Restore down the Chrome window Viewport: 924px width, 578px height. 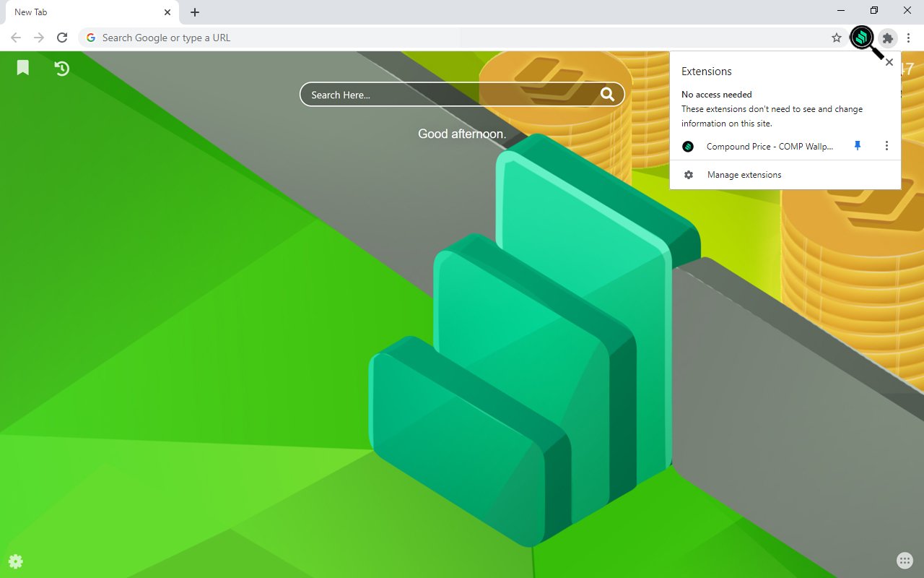pos(874,10)
